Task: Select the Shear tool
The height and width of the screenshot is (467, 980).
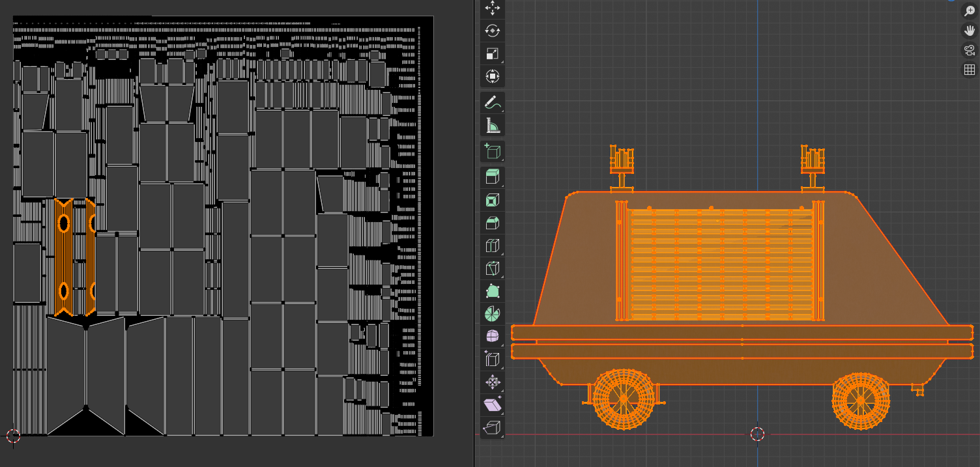Action: click(x=493, y=405)
